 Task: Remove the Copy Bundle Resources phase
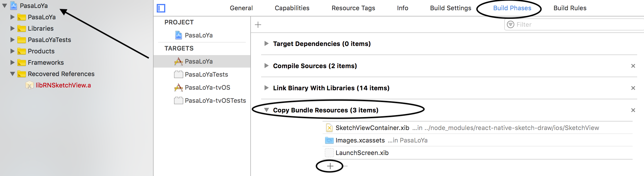tap(633, 110)
